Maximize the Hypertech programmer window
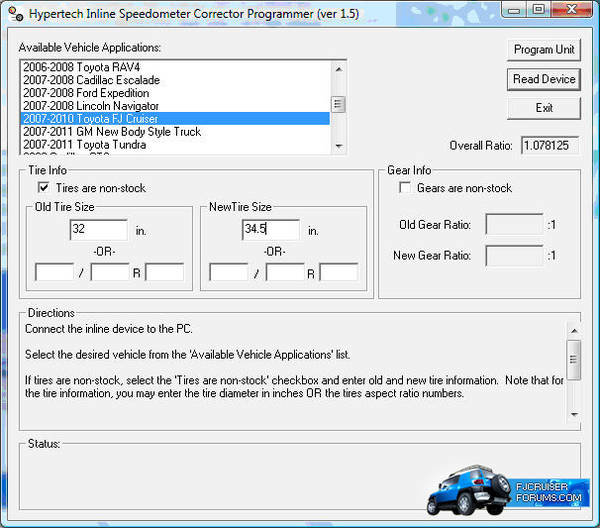Viewport: 600px width, 528px height. (539, 9)
